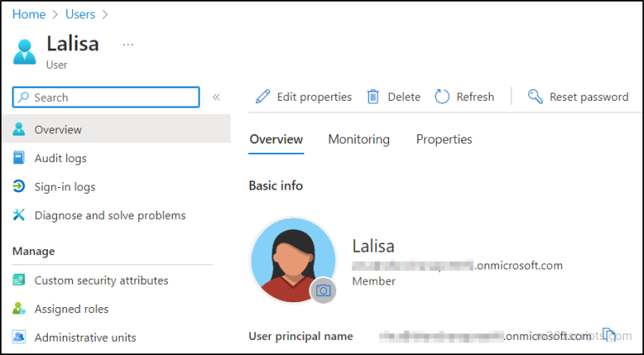Open Audit logs from the sidebar

coord(60,158)
